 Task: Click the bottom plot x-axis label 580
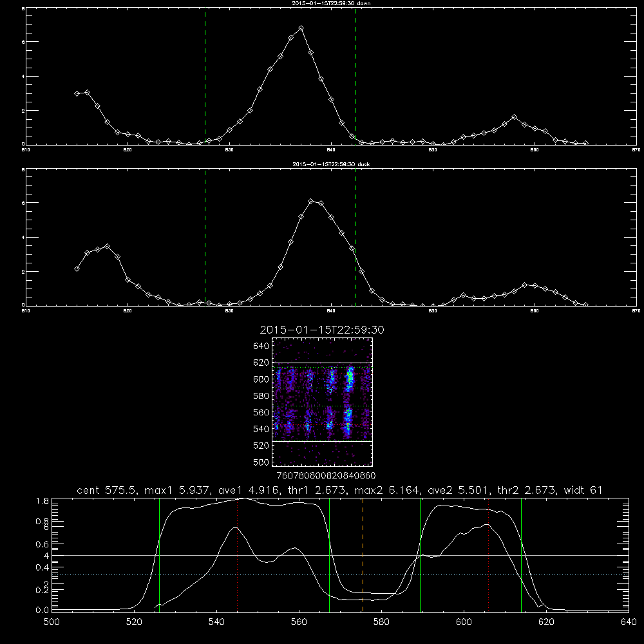pos(381,622)
